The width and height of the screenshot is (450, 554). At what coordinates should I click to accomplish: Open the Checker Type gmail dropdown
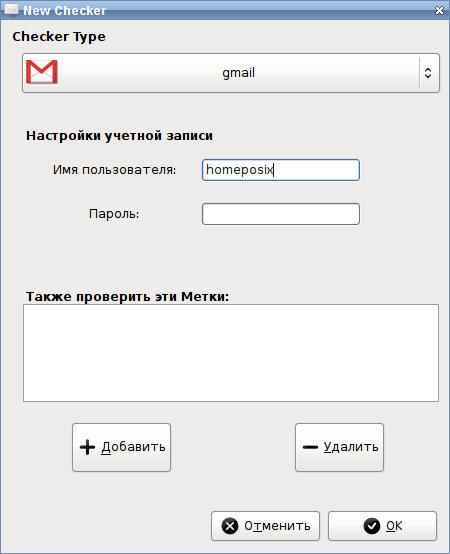point(231,73)
